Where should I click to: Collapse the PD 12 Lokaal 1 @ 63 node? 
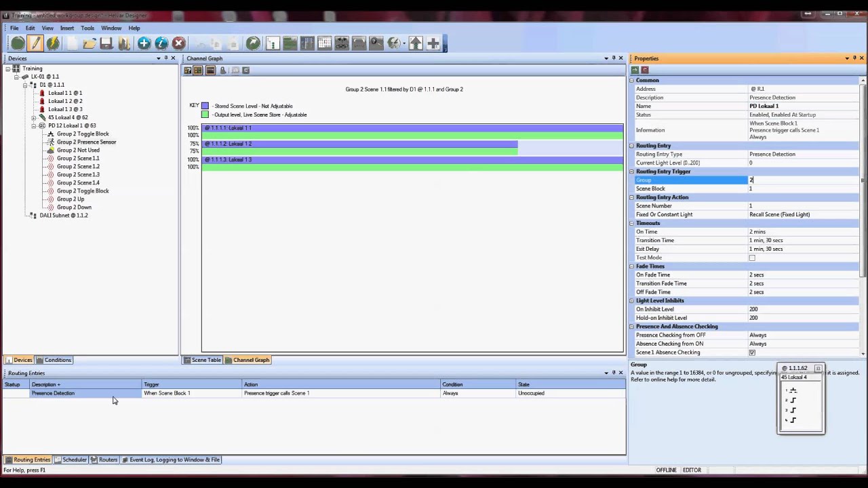point(34,125)
